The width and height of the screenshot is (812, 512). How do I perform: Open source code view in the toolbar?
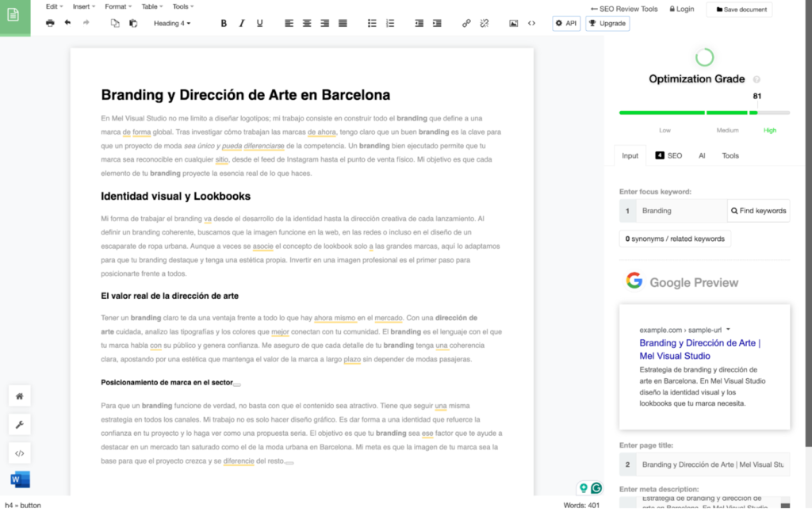click(x=531, y=24)
